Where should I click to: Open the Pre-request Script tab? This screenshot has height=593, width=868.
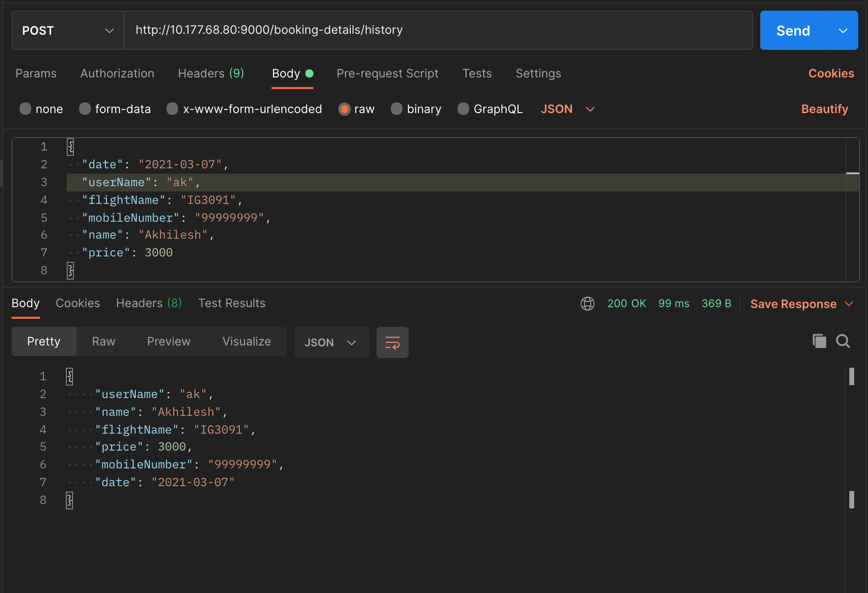(387, 73)
